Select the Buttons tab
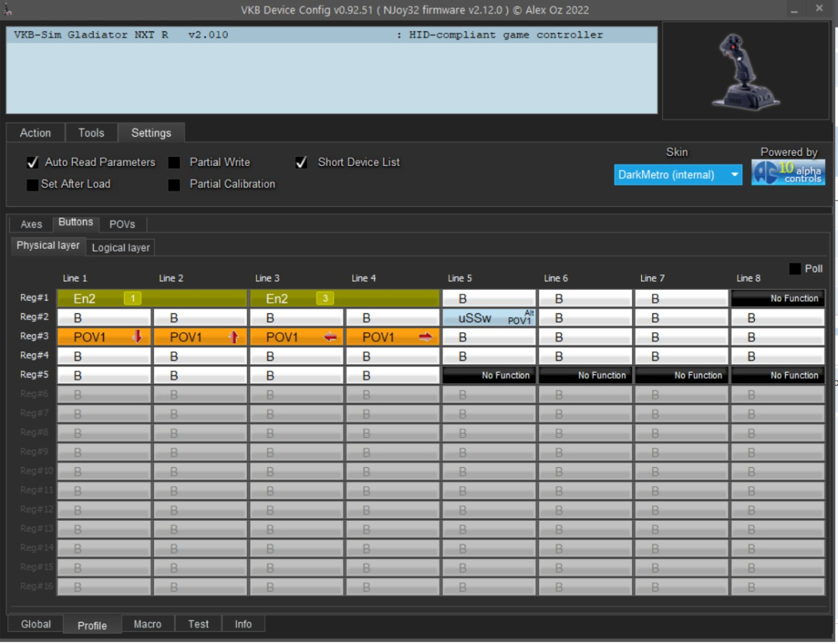The image size is (838, 644). point(76,222)
